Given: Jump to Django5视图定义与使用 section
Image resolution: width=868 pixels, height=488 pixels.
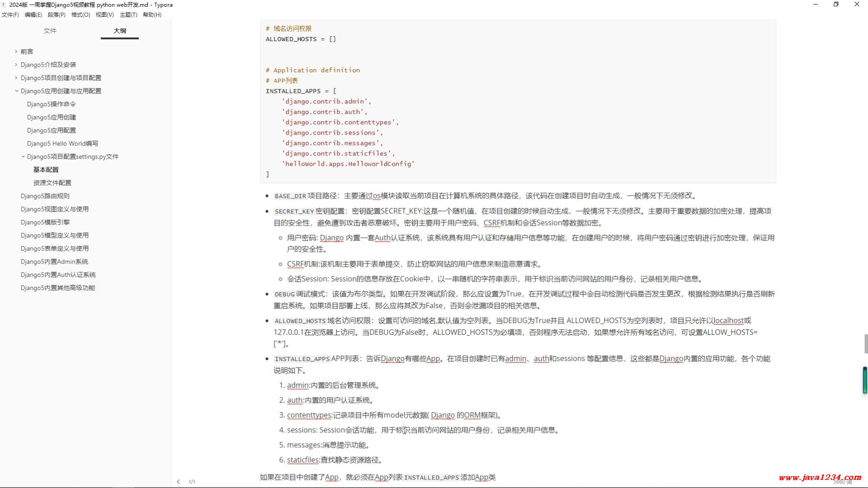Looking at the screenshot, I should 54,209.
